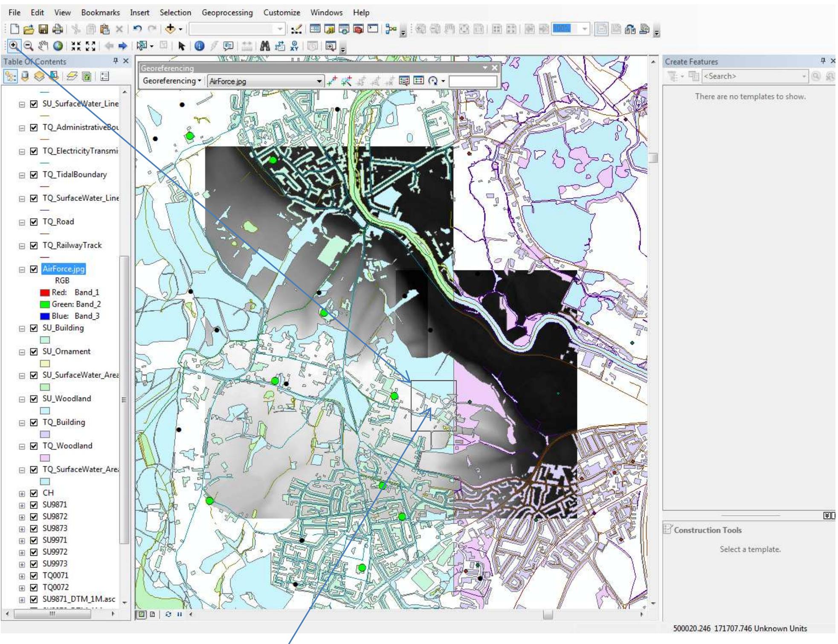Screen dimensions: 838x644
Task: Click the Red Band_1 color swatch
Action: [45, 293]
